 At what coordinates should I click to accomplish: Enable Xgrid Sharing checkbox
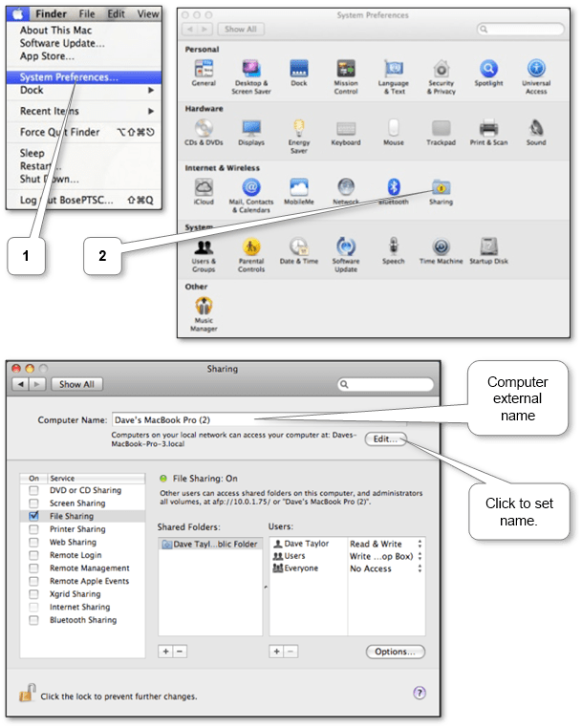(x=33, y=594)
